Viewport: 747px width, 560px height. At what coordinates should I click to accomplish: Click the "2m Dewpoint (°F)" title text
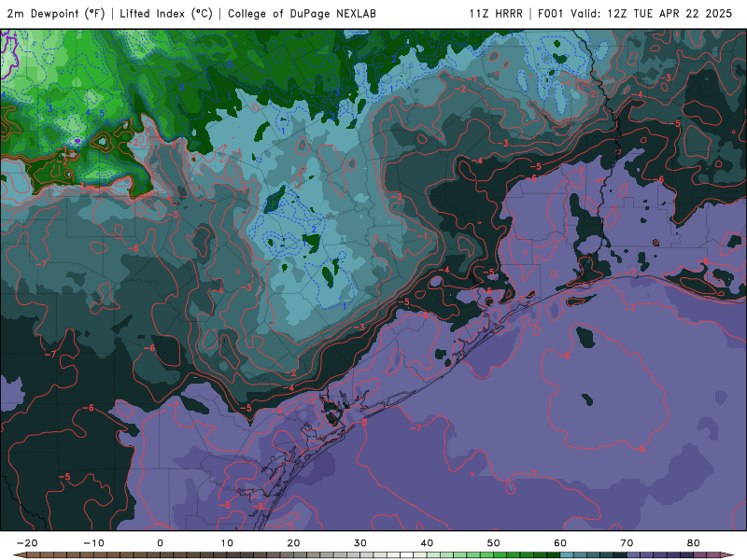tap(56, 14)
